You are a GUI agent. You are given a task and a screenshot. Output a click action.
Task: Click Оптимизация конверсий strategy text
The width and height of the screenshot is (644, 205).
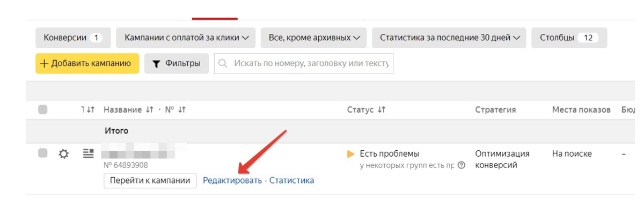pos(502,159)
